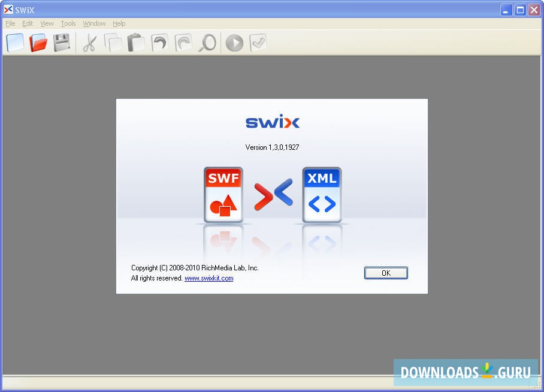Create a new document with the New icon

[x=14, y=43]
